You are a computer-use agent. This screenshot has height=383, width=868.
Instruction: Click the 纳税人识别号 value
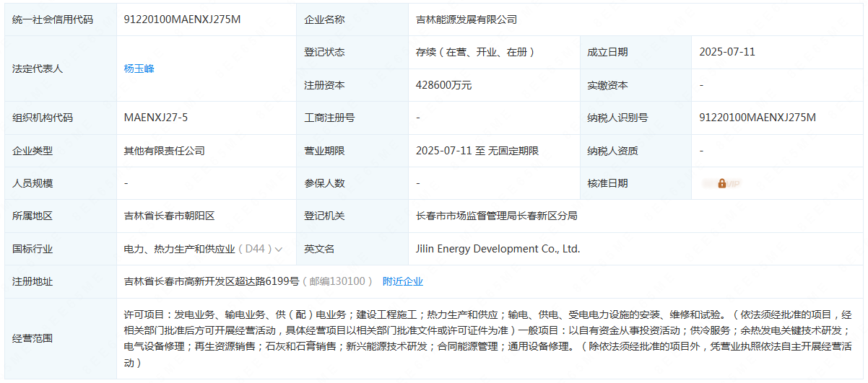pyautogui.click(x=758, y=118)
